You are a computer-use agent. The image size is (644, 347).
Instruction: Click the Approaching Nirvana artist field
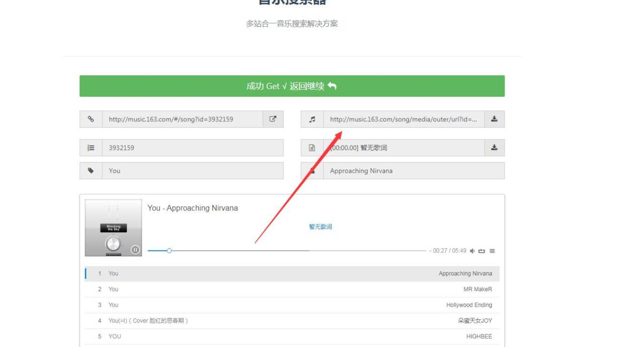413,171
